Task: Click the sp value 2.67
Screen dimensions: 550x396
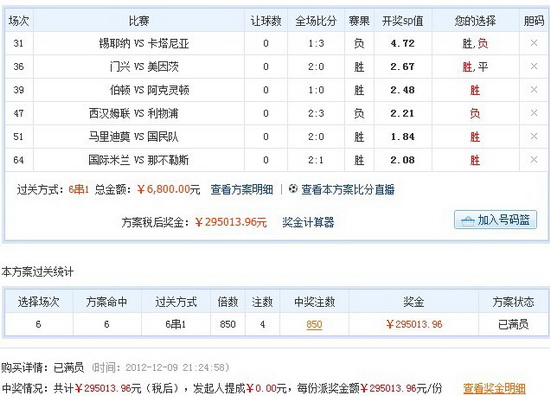Action: click(x=402, y=67)
